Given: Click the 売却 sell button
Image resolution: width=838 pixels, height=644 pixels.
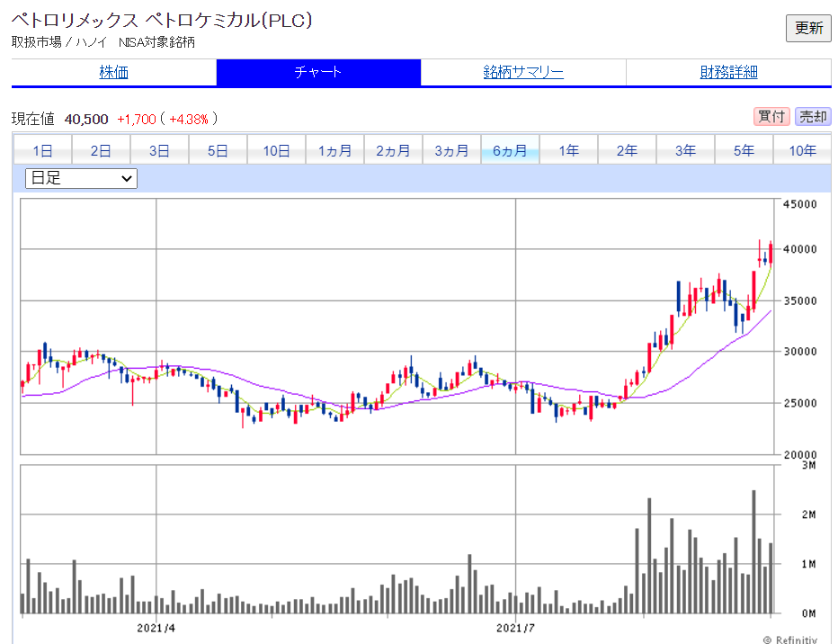Looking at the screenshot, I should point(813,117).
